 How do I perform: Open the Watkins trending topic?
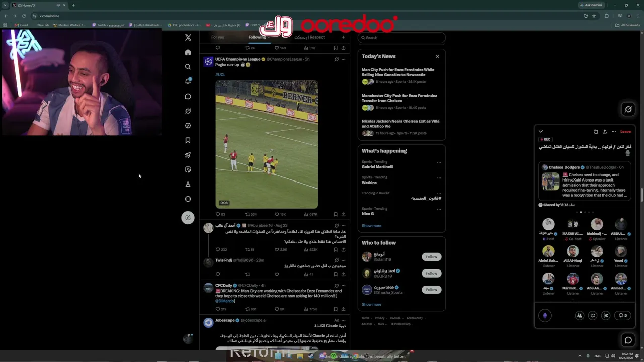point(369,183)
